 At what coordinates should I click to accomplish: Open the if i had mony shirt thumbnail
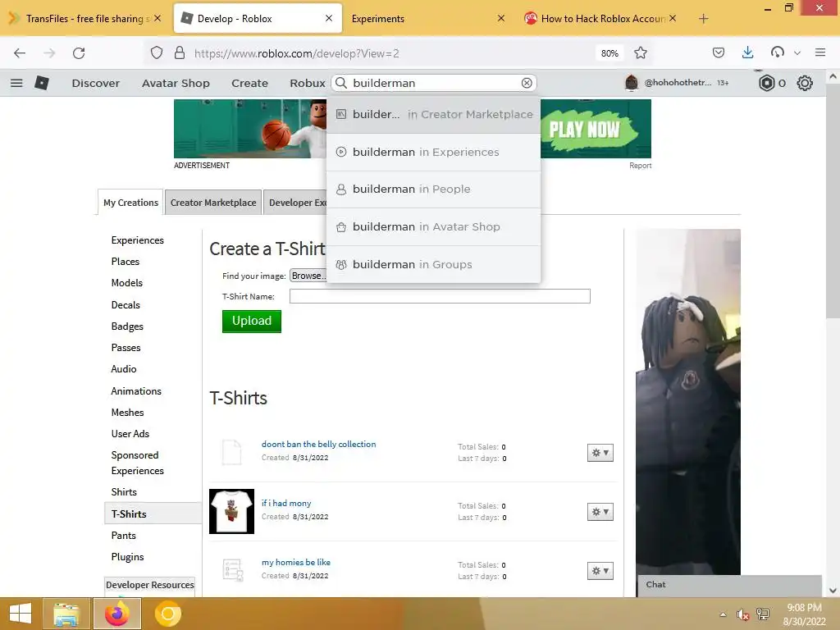pyautogui.click(x=231, y=511)
